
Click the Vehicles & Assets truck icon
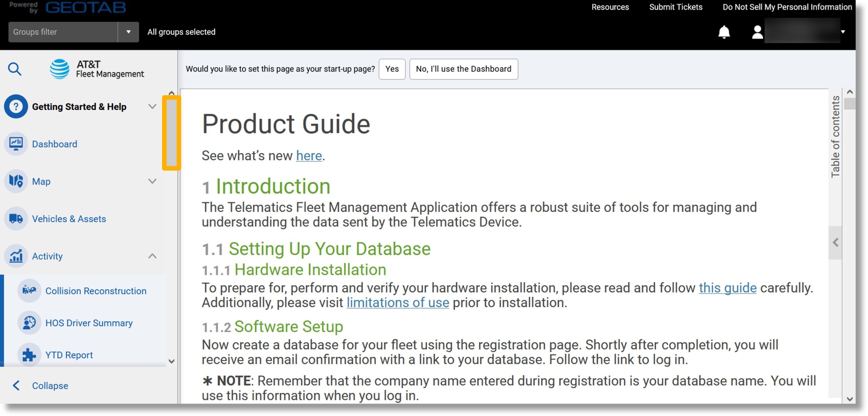pos(16,219)
